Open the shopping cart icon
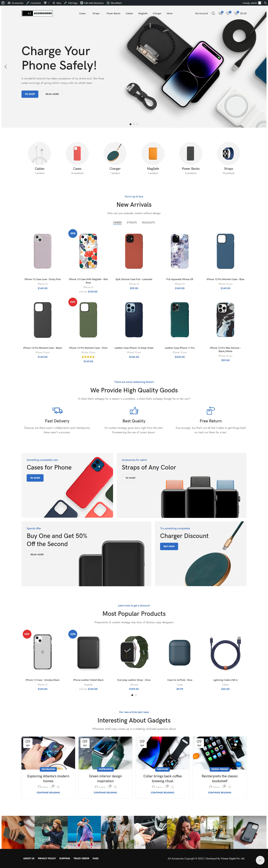Screen dimensions: 268x868 tap(236, 14)
